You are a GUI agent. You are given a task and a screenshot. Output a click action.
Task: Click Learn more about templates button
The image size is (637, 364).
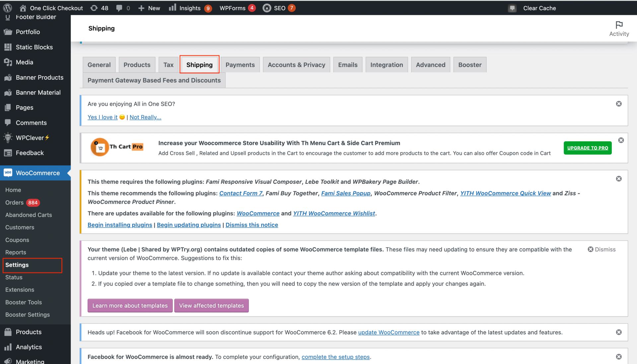pos(130,305)
